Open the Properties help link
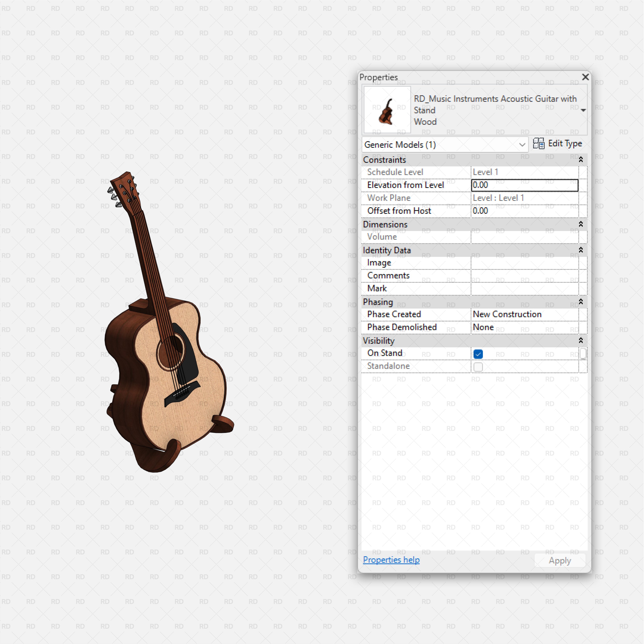Image resolution: width=644 pixels, height=644 pixels. [391, 560]
